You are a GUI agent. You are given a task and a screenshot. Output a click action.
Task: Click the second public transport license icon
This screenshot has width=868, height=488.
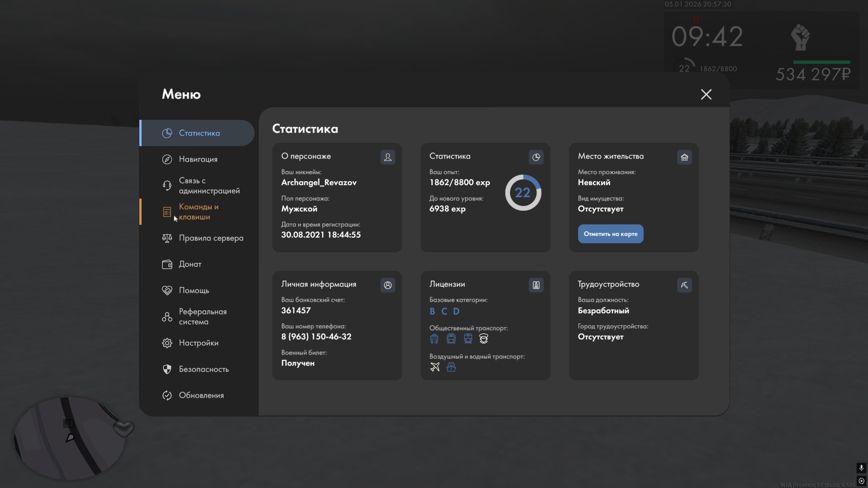[451, 339]
